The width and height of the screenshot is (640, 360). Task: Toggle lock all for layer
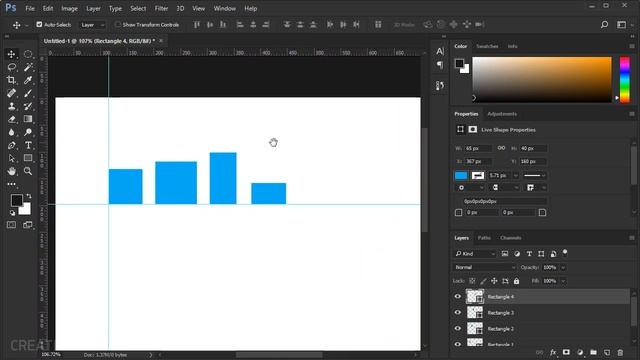pyautogui.click(x=516, y=281)
